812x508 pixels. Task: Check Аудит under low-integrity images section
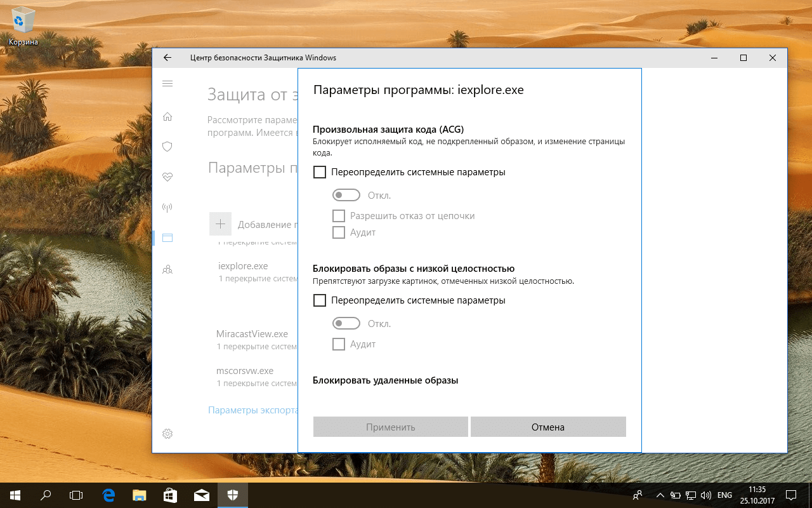[339, 344]
